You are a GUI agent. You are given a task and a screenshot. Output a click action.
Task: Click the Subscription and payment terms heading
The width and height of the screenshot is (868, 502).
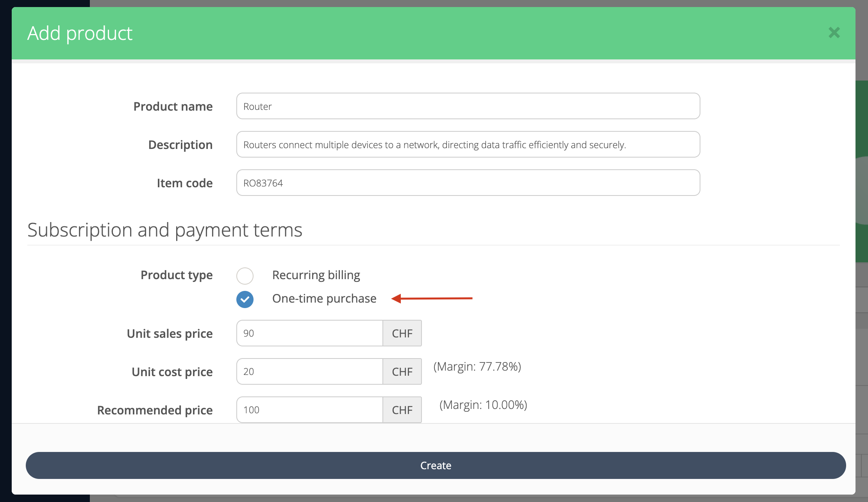click(165, 230)
